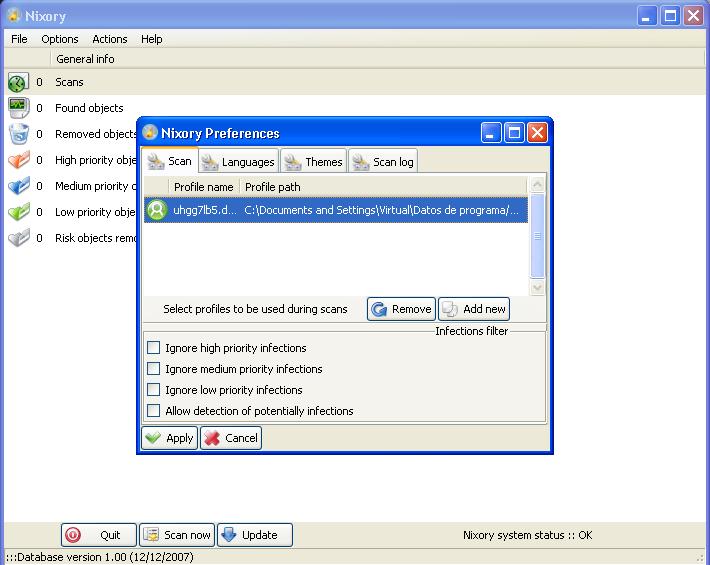
Task: Click the profile list scrollbar down arrow
Action: pos(537,287)
